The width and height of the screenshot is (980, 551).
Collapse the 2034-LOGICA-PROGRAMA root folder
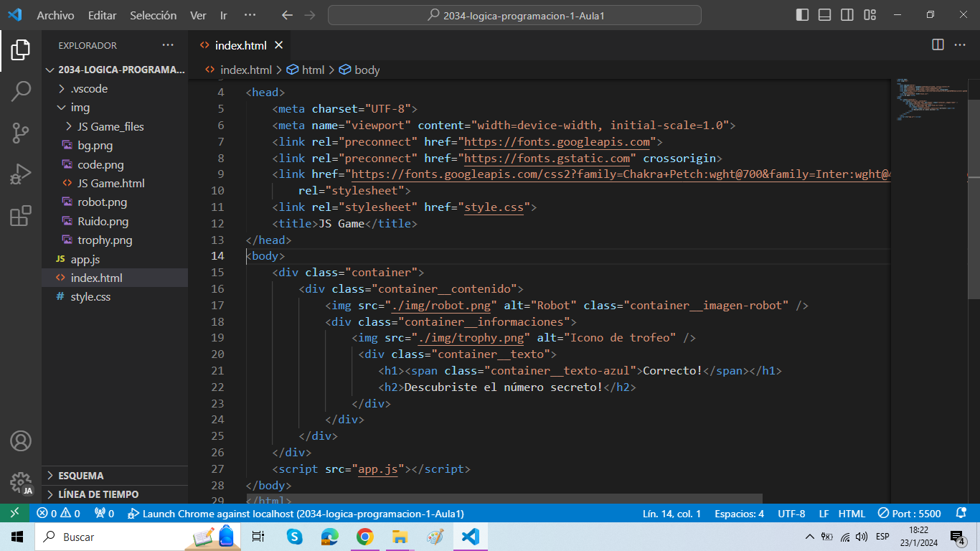(x=115, y=70)
